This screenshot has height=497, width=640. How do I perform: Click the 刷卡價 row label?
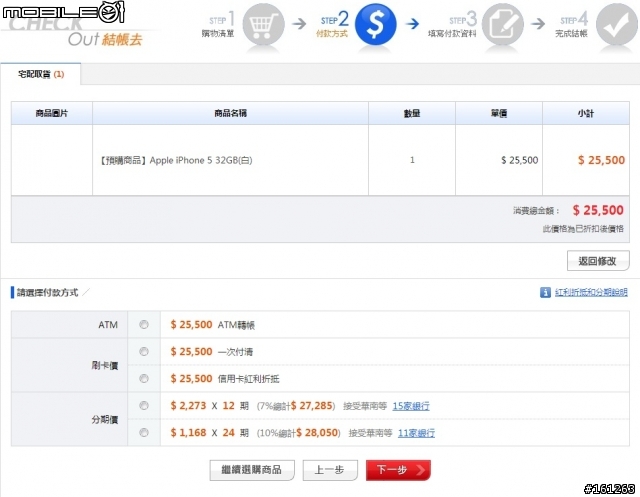point(105,365)
